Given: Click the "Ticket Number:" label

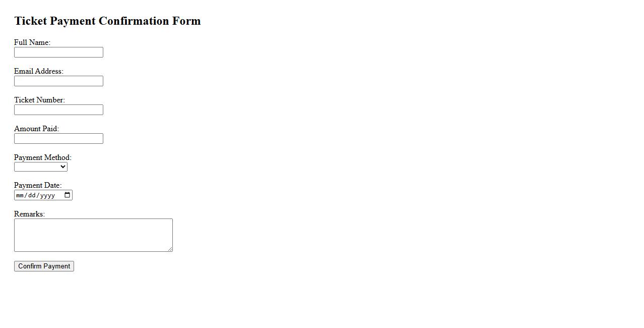Looking at the screenshot, I should (39, 100).
